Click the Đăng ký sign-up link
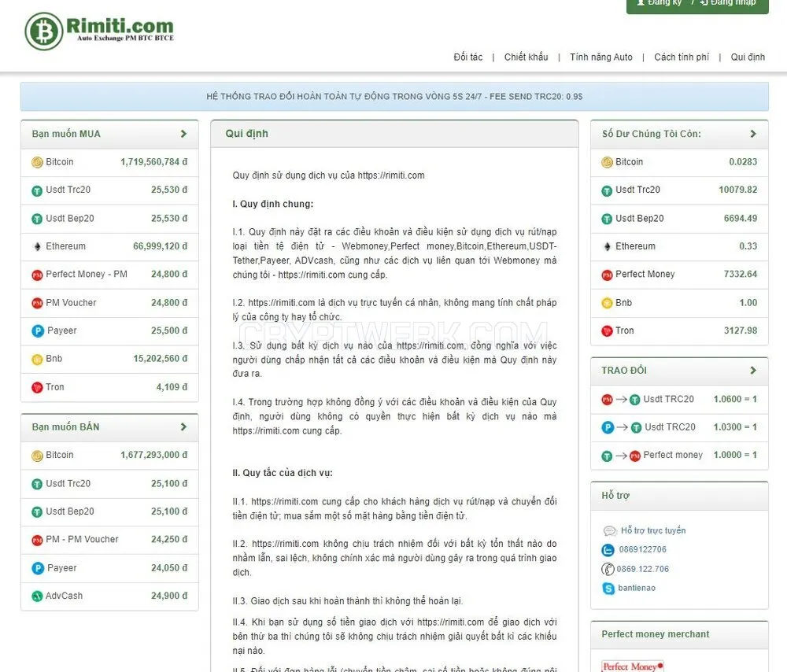The image size is (787, 672). [660, 3]
